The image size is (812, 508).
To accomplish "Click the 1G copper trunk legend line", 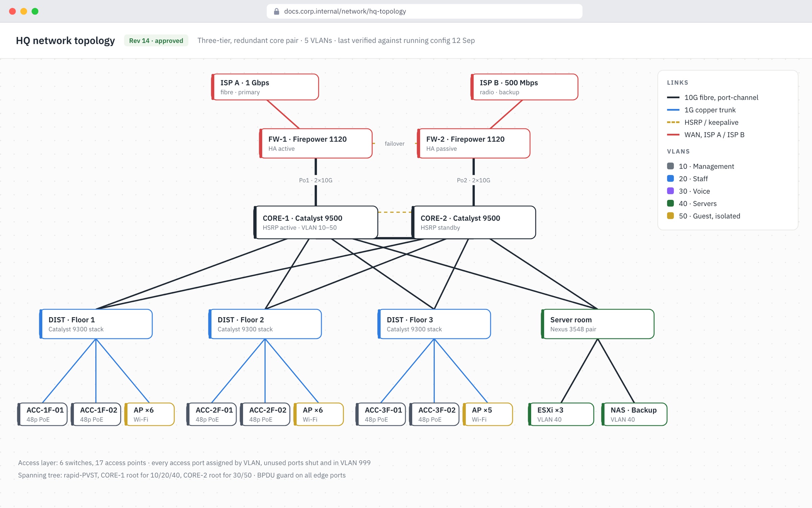I will pos(673,110).
